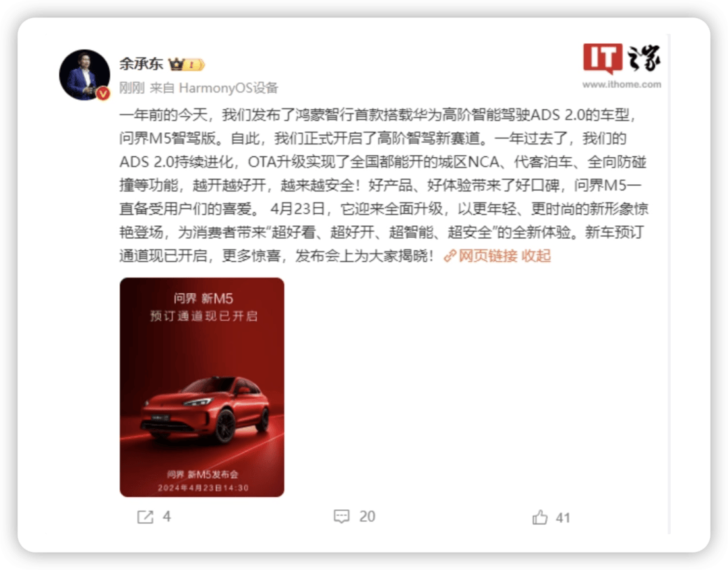
Task: Click the repost count 4
Action: click(166, 517)
